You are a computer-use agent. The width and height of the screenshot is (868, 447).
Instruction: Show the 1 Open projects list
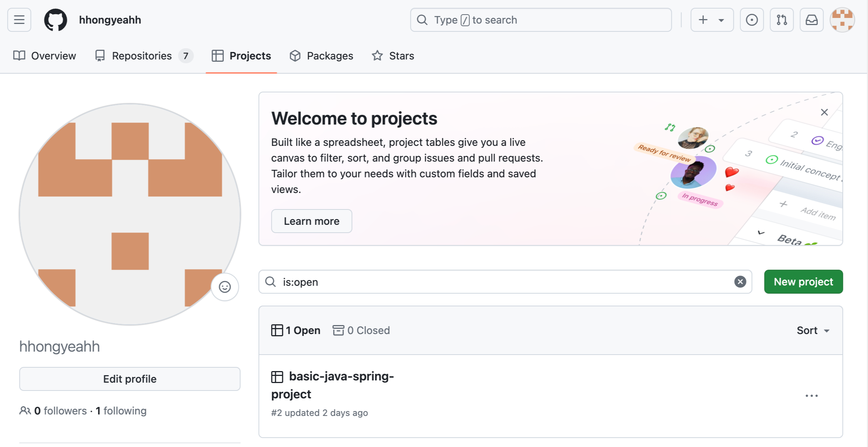click(x=296, y=330)
